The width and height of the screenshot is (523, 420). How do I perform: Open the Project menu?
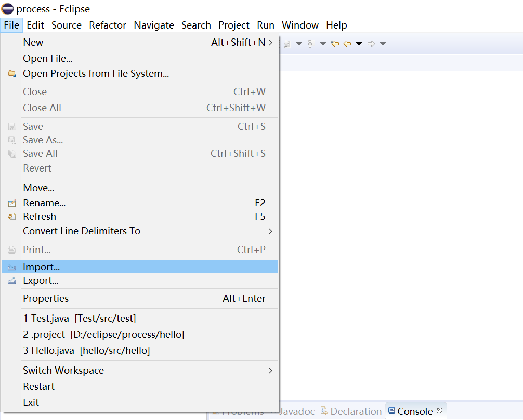pos(234,25)
